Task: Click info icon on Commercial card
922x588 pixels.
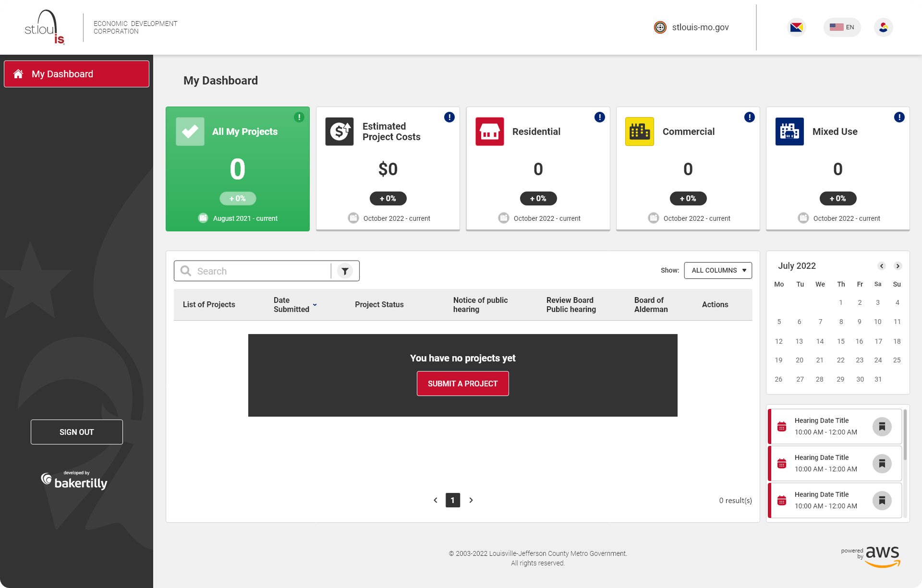Action: pos(749,117)
